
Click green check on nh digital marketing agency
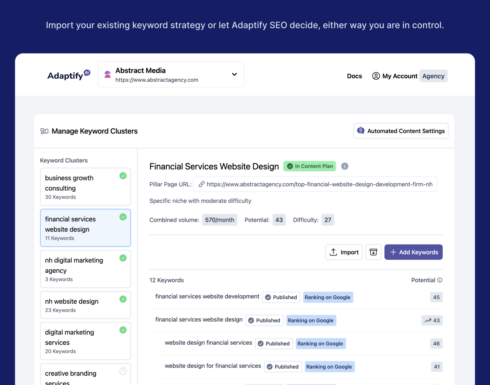tap(123, 258)
